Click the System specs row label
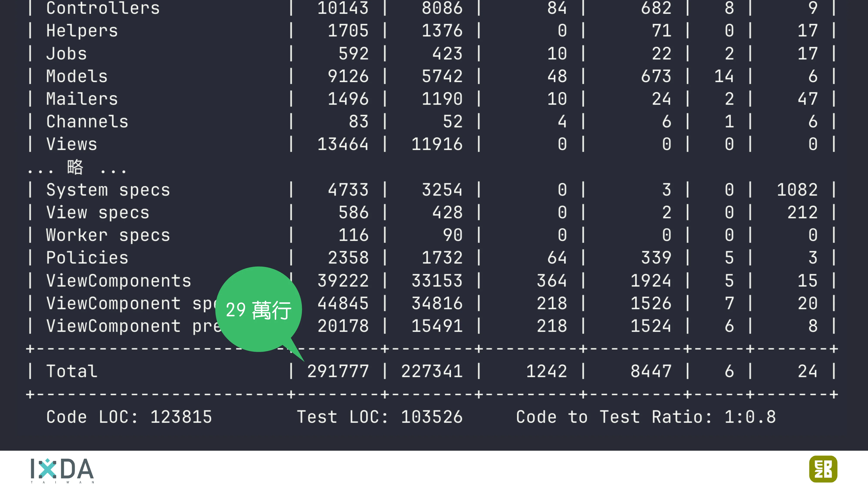Viewport: 868px width, 488px height. (x=108, y=190)
